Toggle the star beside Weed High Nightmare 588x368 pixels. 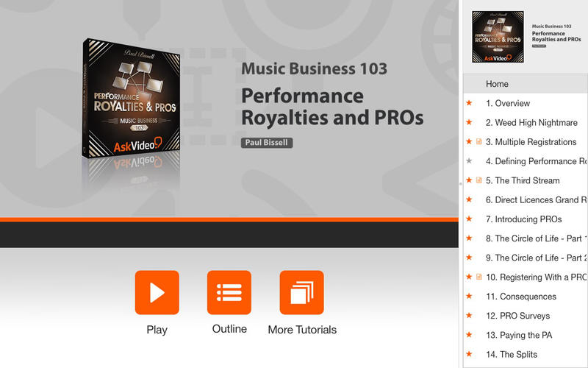tap(469, 122)
